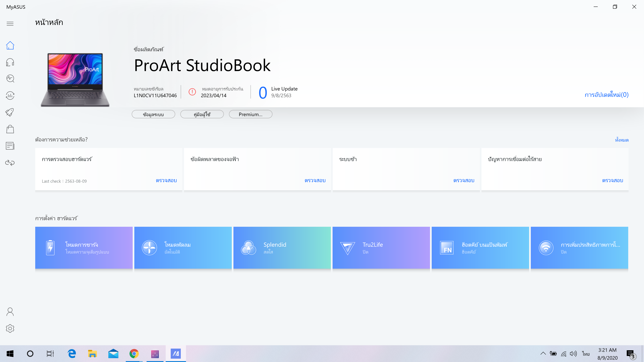This screenshot has width=644, height=362.
Task: Open the ฮ็อตคีย์ FN keyboard tile
Action: (x=480, y=248)
